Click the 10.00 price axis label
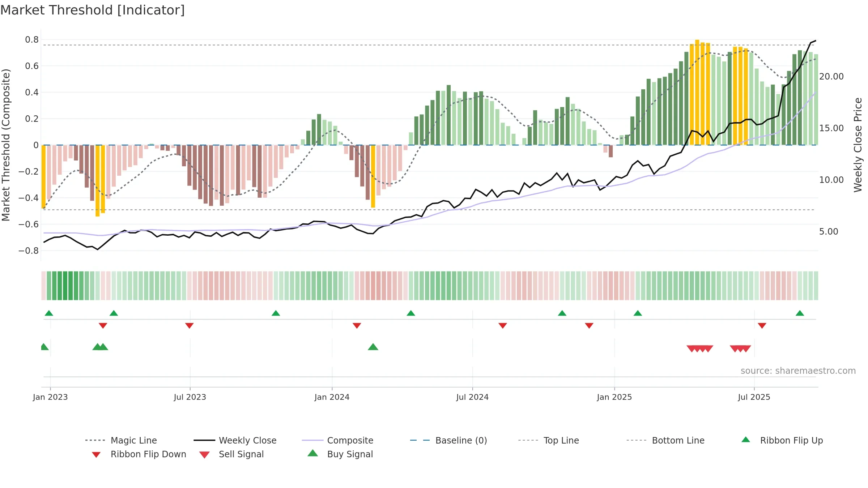This screenshot has width=868, height=488. (831, 180)
